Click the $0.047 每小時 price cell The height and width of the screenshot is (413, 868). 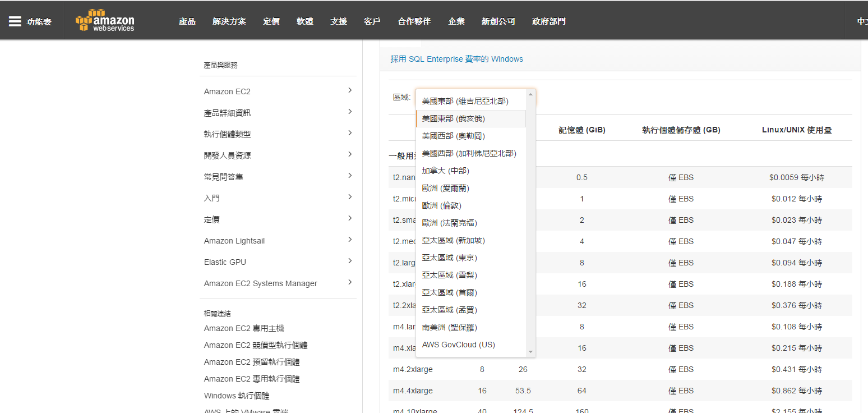797,241
